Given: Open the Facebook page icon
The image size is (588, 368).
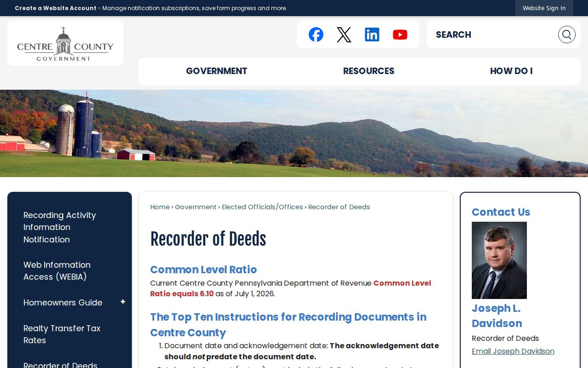Looking at the screenshot, I should [316, 34].
